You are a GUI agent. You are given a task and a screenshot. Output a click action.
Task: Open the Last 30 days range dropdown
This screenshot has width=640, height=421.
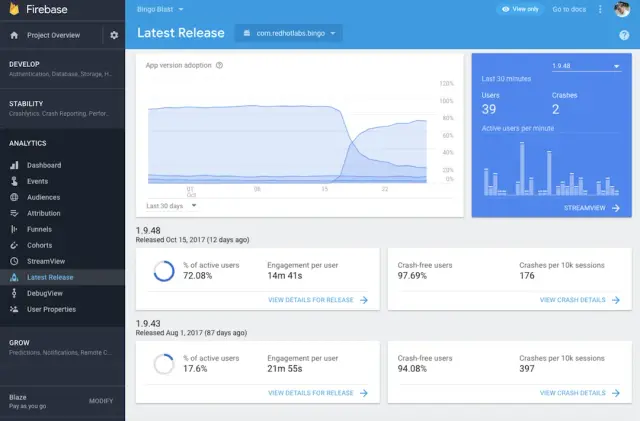pyautogui.click(x=171, y=206)
